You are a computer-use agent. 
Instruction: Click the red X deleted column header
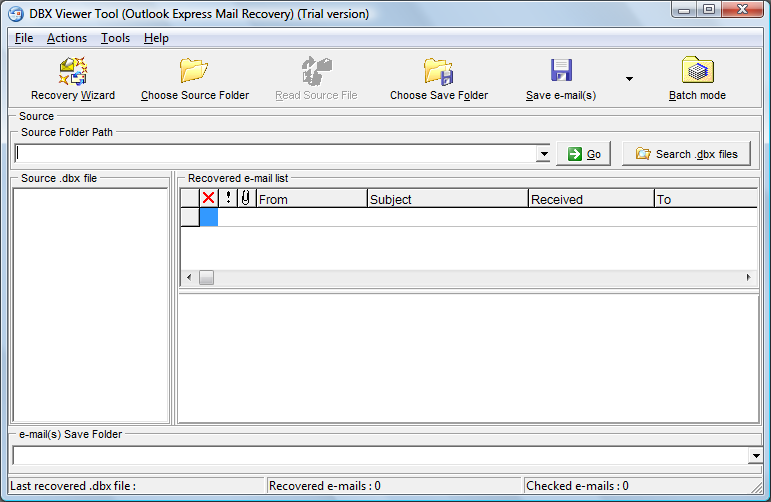coord(208,198)
